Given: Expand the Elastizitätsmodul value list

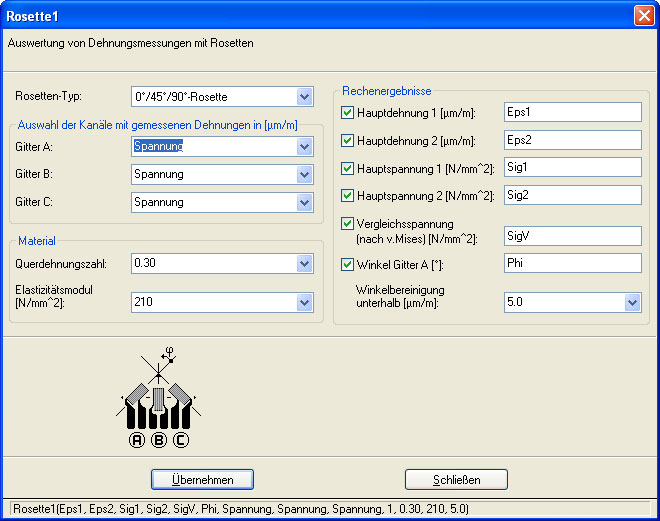Looking at the screenshot, I should pyautogui.click(x=305, y=301).
